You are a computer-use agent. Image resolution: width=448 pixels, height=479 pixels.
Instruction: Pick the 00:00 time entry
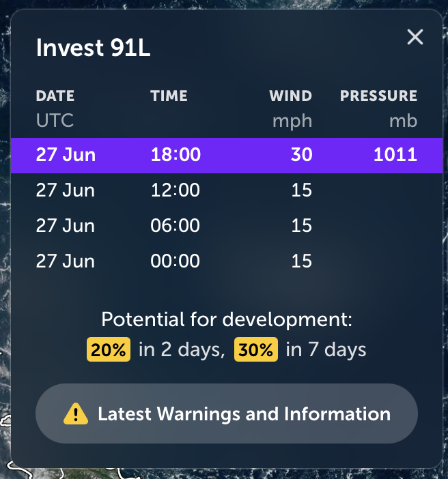175,261
